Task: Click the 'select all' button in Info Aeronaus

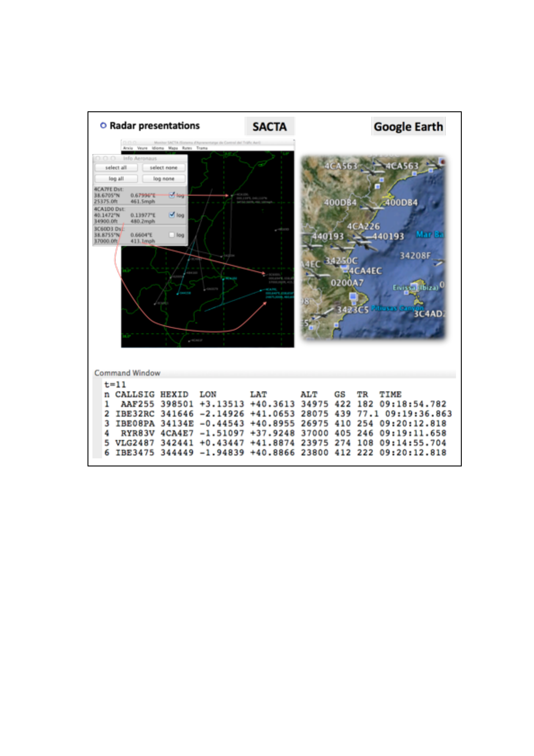Action: pos(116,167)
